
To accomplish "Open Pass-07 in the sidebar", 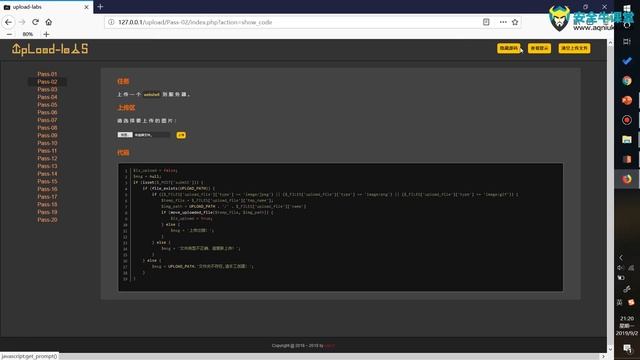I will (47, 120).
